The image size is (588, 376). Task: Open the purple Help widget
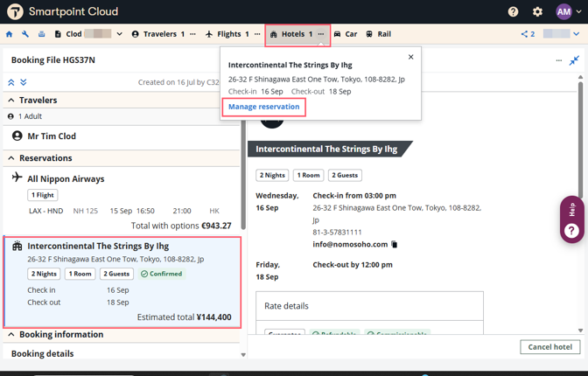point(571,219)
